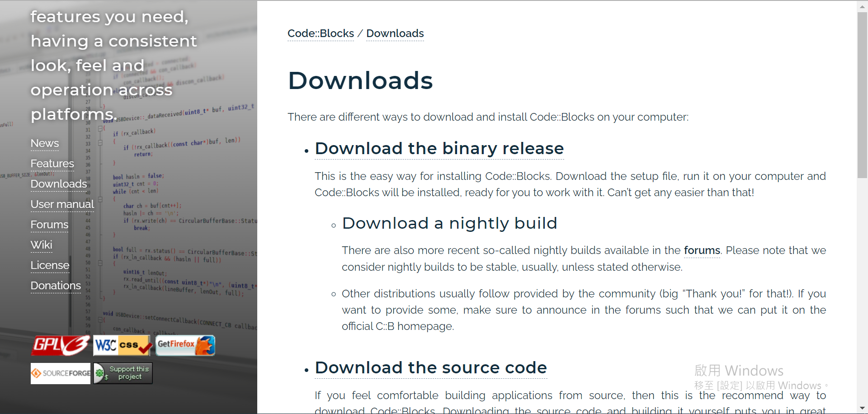
Task: Open the News sidebar link
Action: pyautogui.click(x=45, y=144)
